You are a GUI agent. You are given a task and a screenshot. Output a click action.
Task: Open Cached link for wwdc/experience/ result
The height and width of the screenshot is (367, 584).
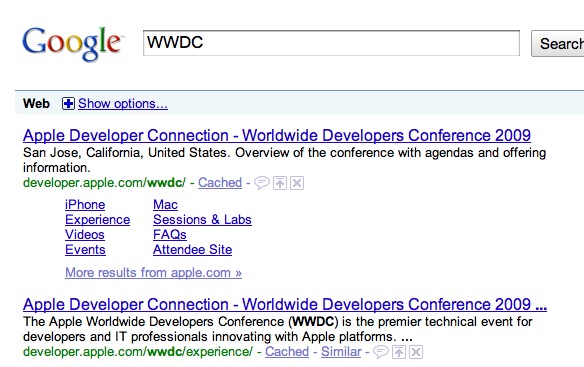coord(287,351)
